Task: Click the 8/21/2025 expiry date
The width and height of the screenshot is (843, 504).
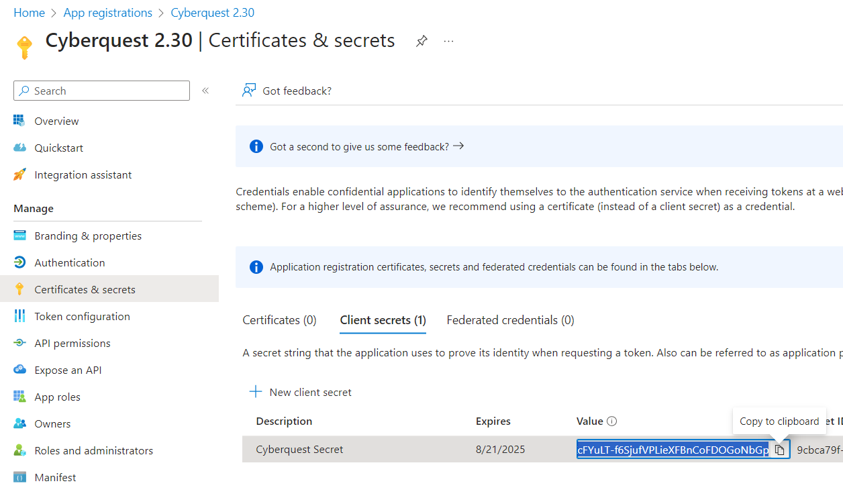Action: point(501,450)
